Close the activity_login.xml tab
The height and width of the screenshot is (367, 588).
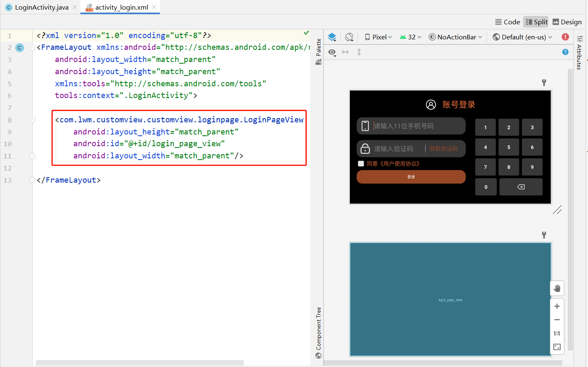pyautogui.click(x=154, y=7)
